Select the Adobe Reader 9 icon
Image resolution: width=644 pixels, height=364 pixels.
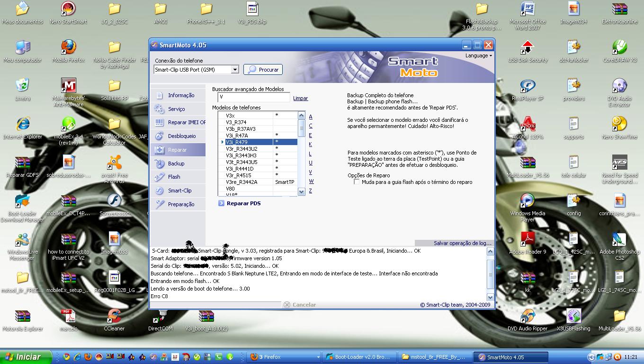click(x=528, y=244)
